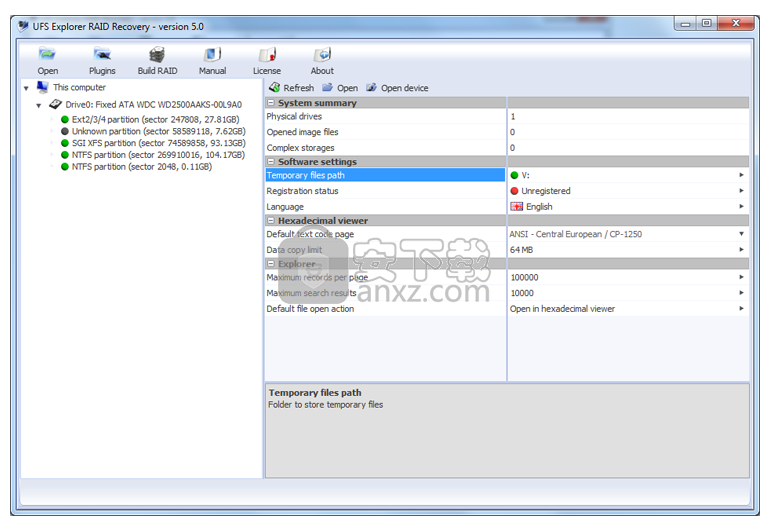Select Unknown partition 7.62GB entry
This screenshot has width=772, height=531.
coord(159,131)
